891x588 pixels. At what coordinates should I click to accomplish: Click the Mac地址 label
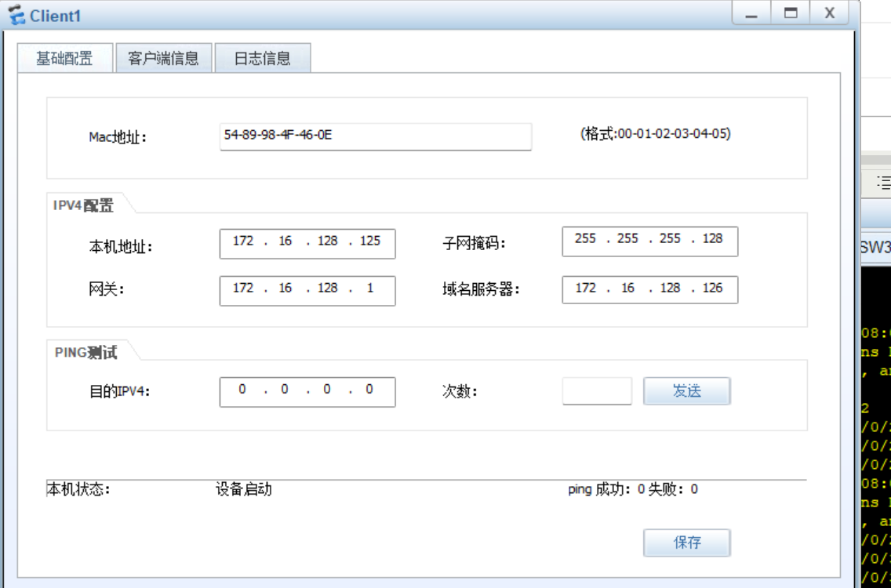tap(118, 137)
